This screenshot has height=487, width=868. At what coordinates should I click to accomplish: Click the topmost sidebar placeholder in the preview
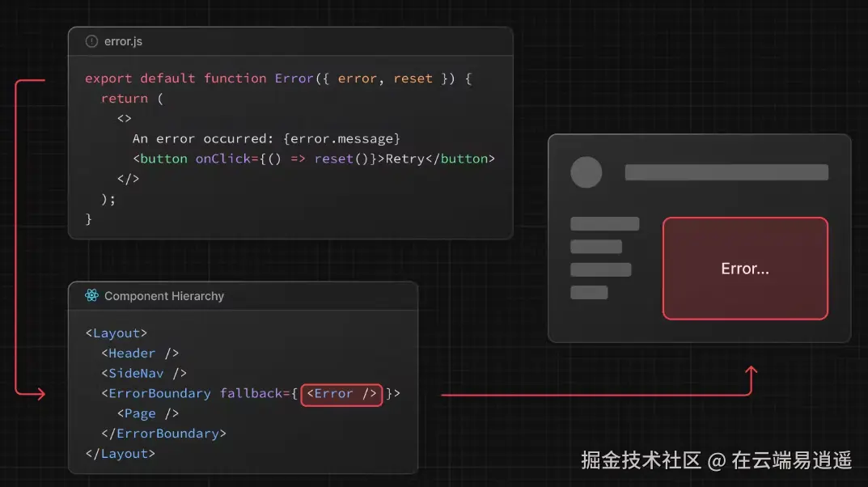[x=604, y=223]
